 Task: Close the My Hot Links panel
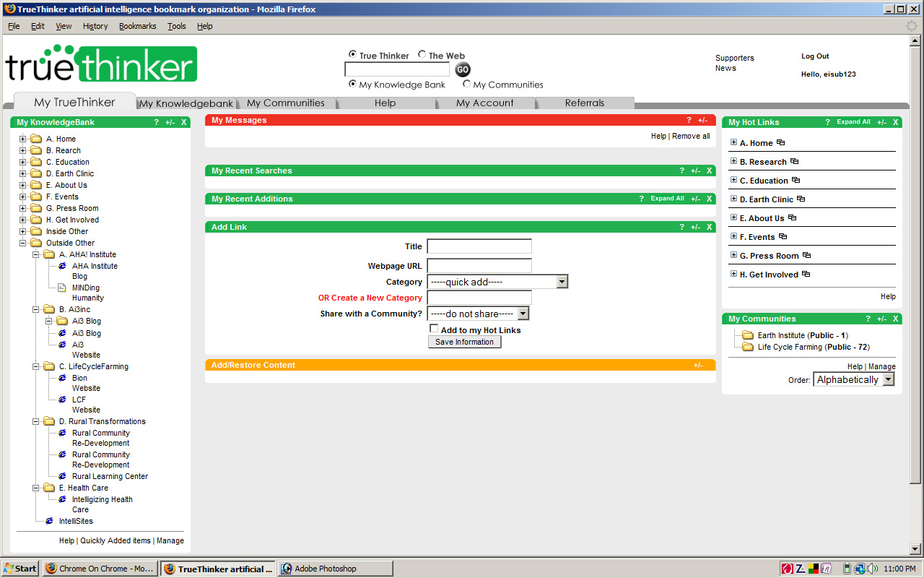click(x=896, y=122)
